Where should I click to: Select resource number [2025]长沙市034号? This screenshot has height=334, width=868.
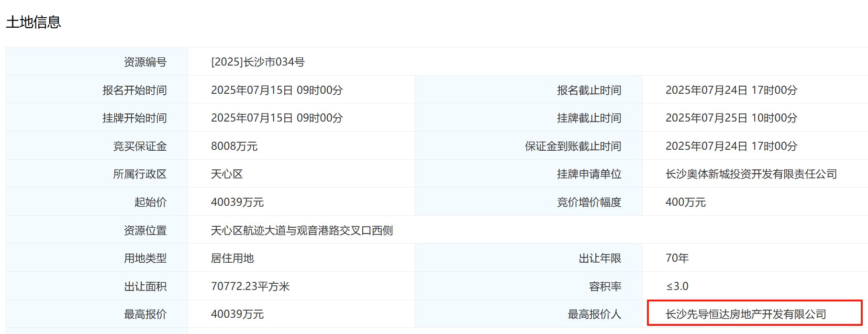(258, 62)
